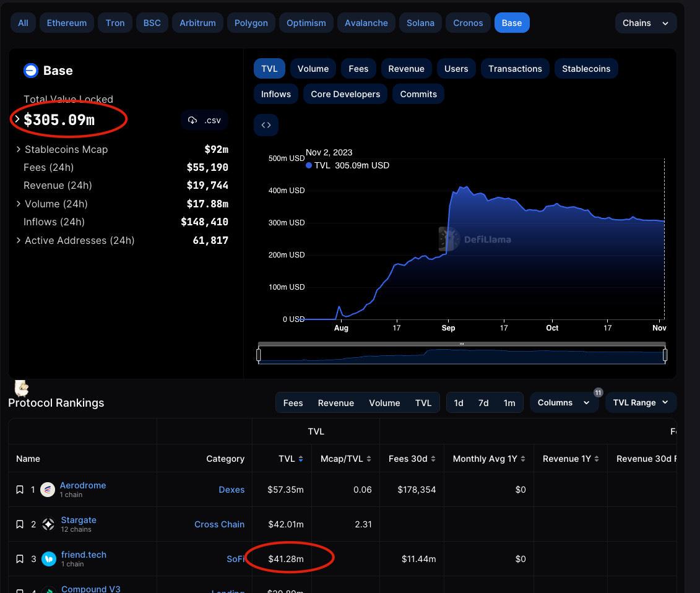Select the Base chain tab
The height and width of the screenshot is (593, 700).
(x=512, y=23)
